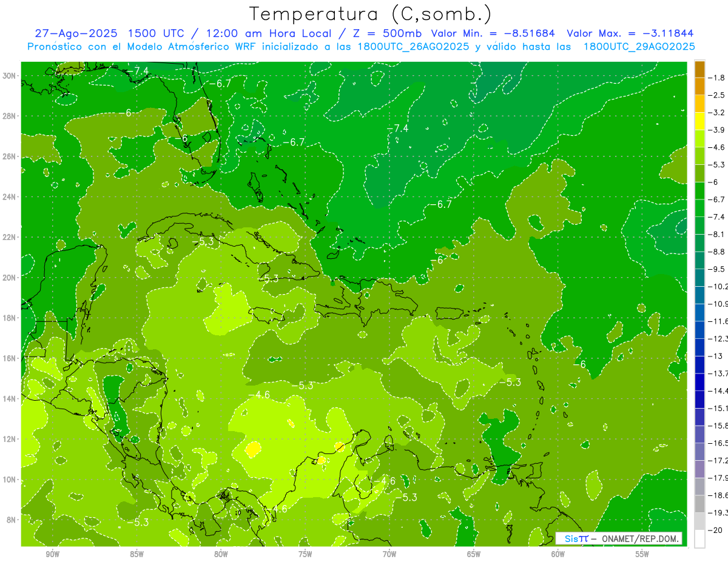Click the 'Temperatura (C,somb.)' chart title
Viewport: 728px width, 562px height.
(371, 14)
